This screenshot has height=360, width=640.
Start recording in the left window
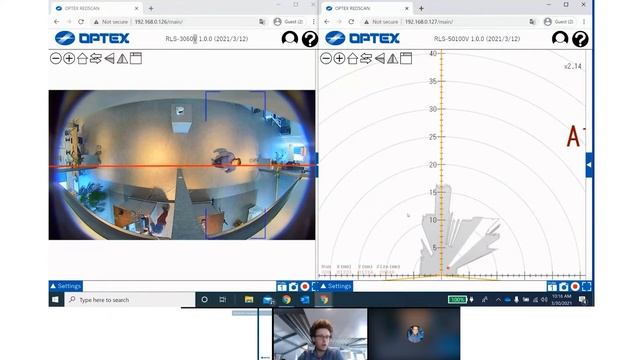click(304, 287)
